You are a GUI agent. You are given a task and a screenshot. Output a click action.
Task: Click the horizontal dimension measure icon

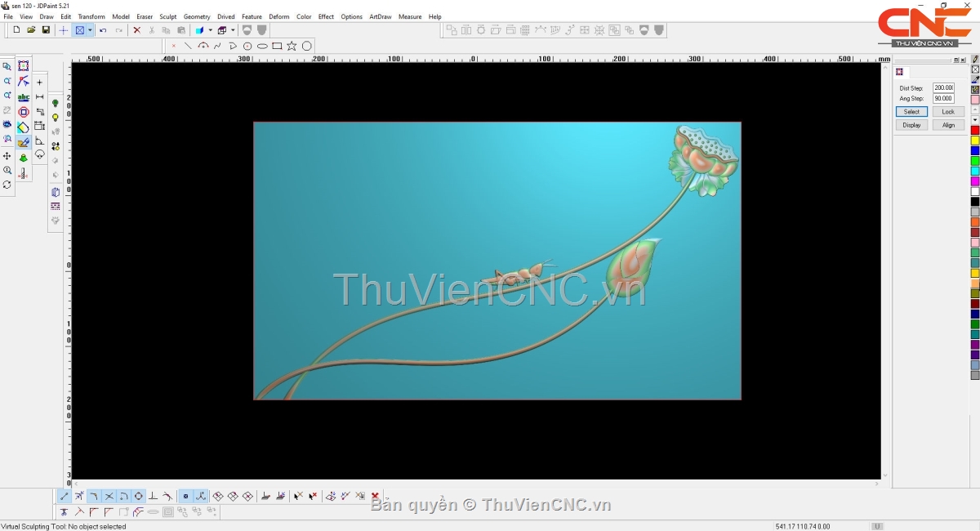pos(39,96)
